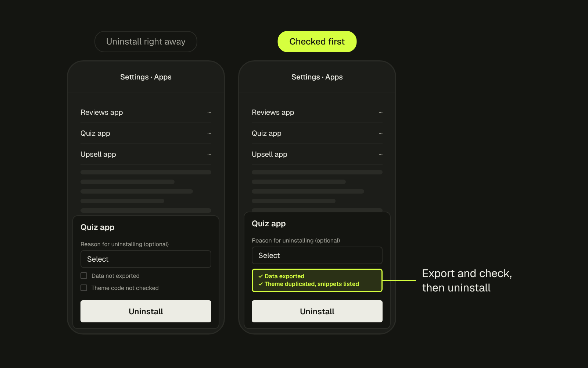Click the 'Data exported' status line
Image resolution: width=588 pixels, height=368 pixels.
[281, 276]
